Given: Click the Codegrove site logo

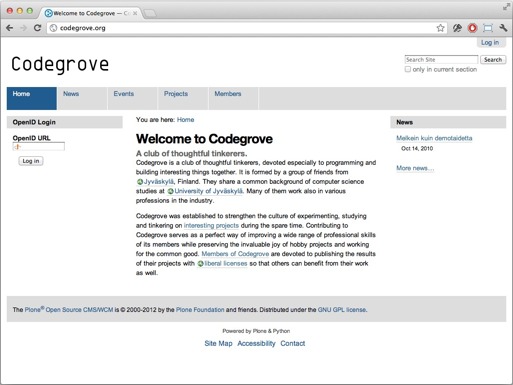Looking at the screenshot, I should click(60, 64).
